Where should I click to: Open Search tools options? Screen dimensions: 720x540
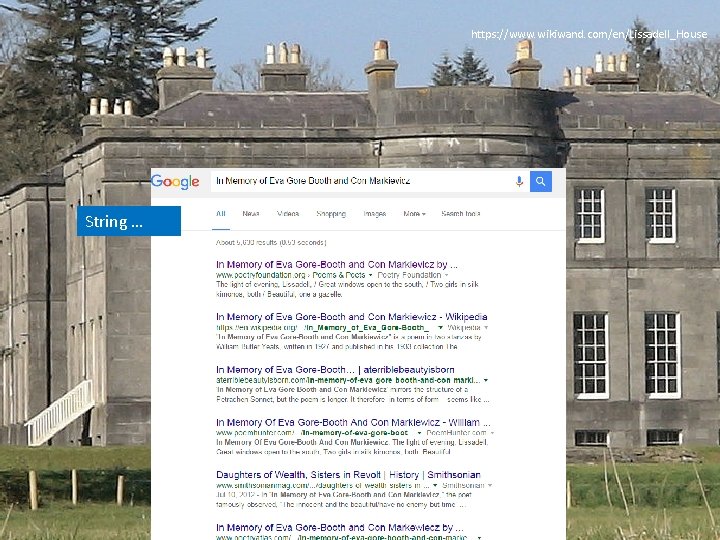click(x=461, y=214)
